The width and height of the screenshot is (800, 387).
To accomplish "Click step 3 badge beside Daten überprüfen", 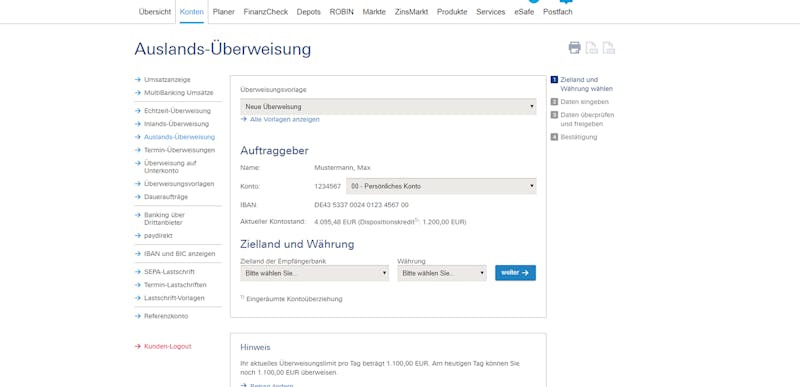I will coord(555,115).
